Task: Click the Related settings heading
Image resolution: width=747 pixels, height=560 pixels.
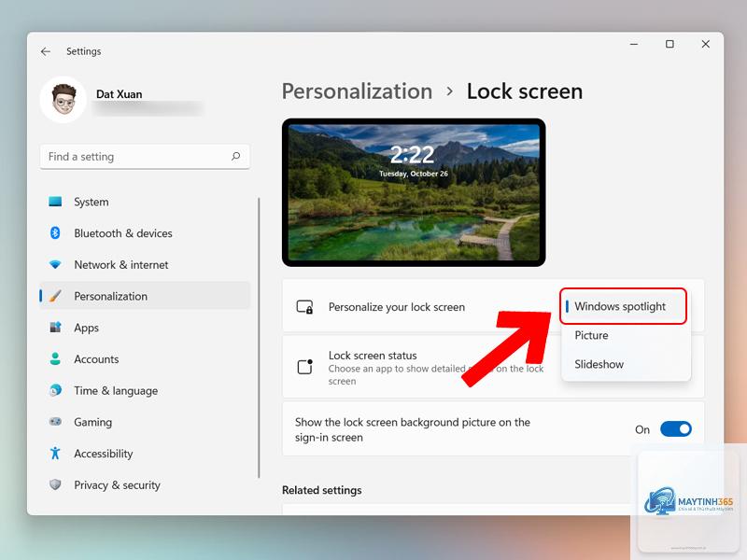Action: 321,489
